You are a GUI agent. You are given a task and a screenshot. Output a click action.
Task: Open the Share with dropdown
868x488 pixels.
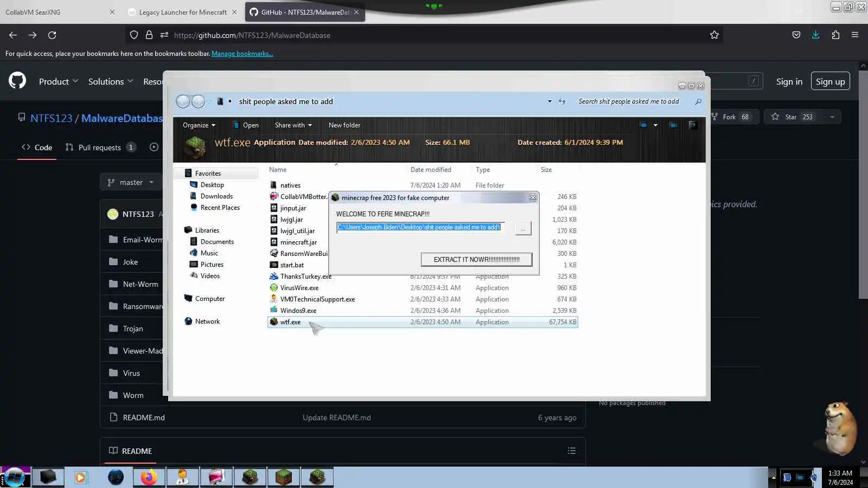tap(293, 125)
